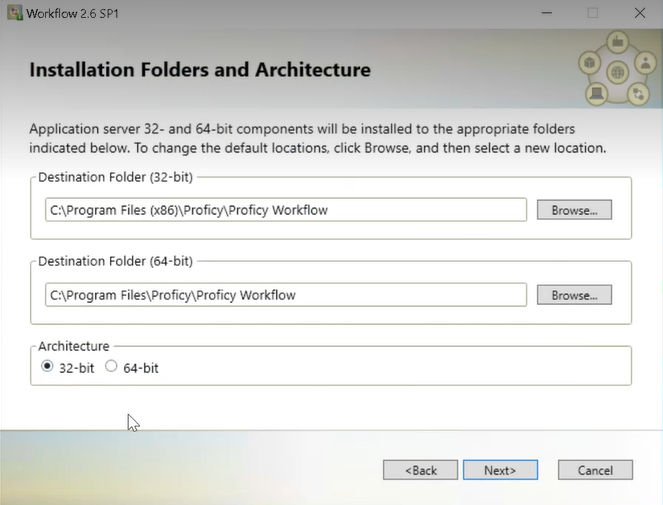Close the Workflow 2.6 SP1 window

640,13
